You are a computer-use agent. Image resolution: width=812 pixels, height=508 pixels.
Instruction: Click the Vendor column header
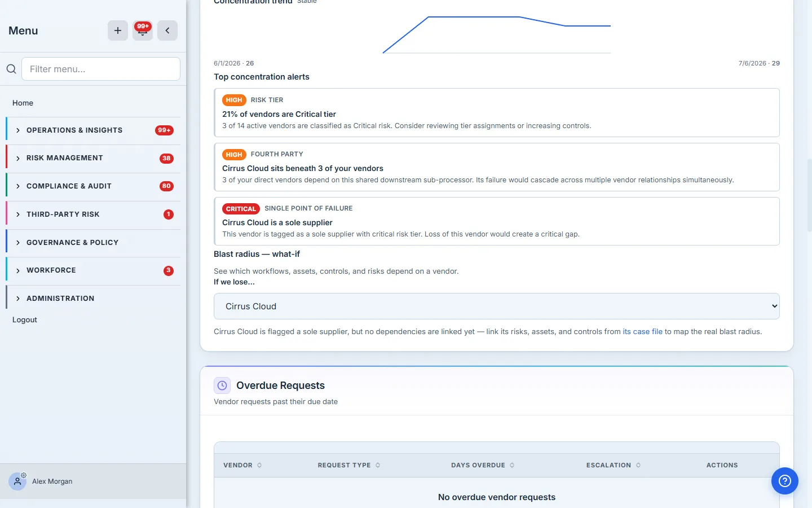click(238, 465)
